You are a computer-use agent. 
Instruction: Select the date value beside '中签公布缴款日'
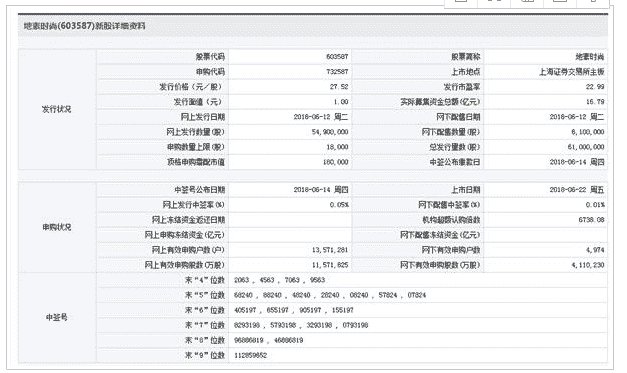click(x=577, y=162)
